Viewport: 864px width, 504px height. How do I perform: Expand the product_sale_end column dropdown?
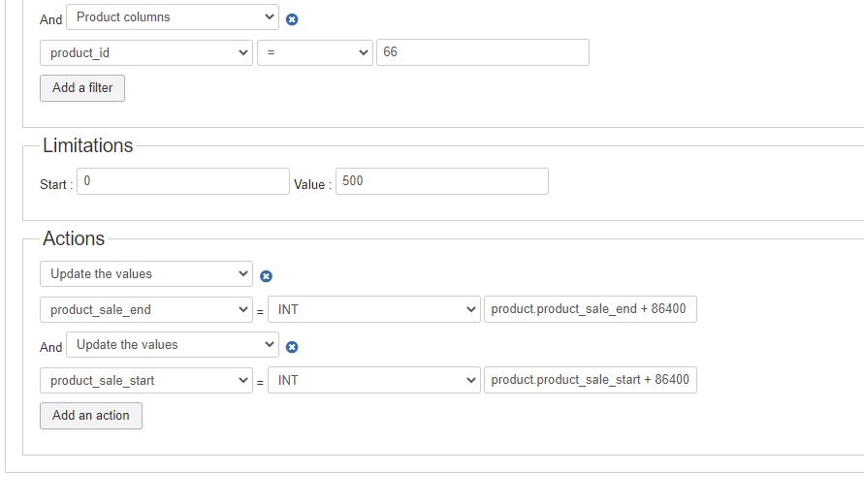click(x=146, y=310)
